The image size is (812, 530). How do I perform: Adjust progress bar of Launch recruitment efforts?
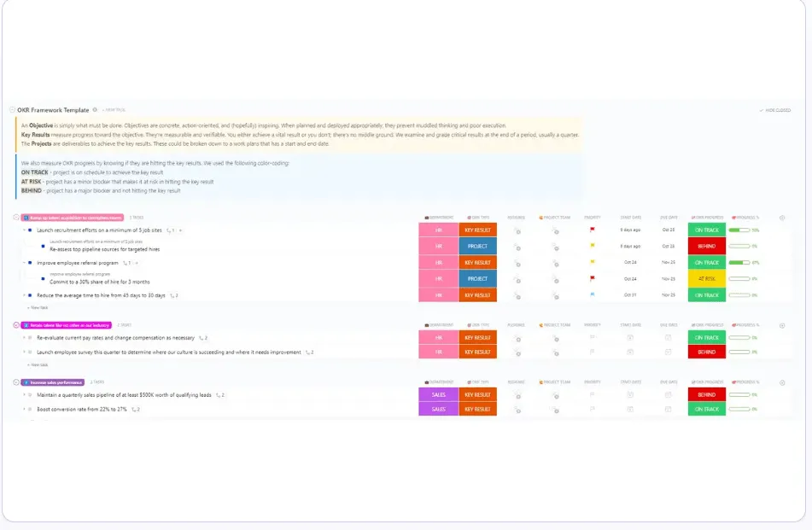tap(739, 230)
